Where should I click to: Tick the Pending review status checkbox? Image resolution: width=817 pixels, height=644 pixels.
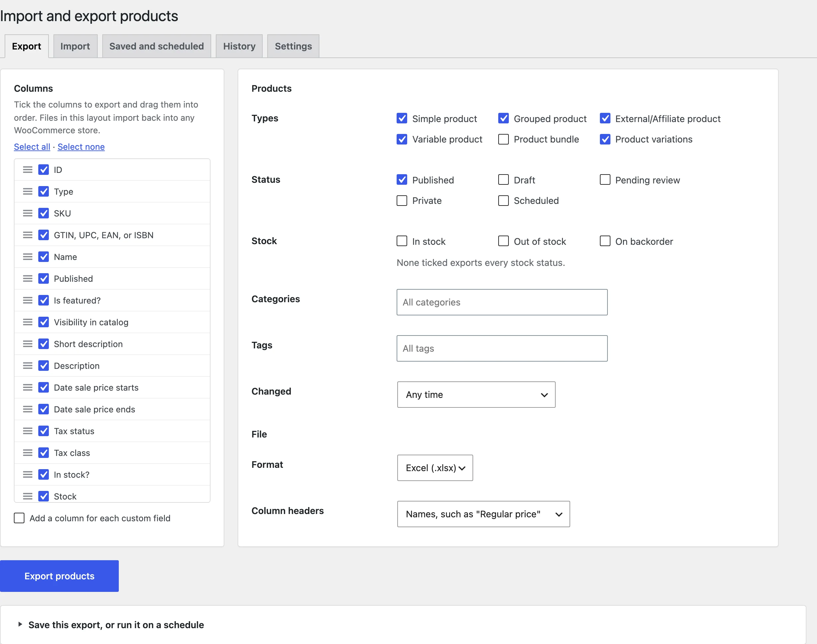point(605,180)
